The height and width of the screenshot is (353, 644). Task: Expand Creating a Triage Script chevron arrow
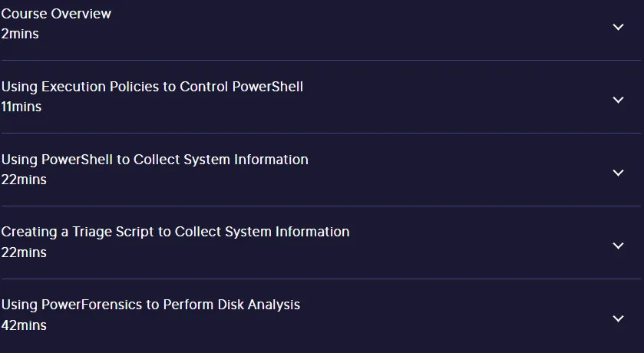(x=618, y=246)
